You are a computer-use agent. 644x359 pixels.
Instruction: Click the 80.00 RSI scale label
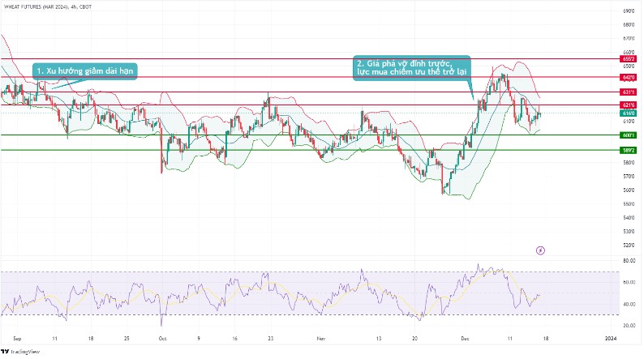(629, 261)
